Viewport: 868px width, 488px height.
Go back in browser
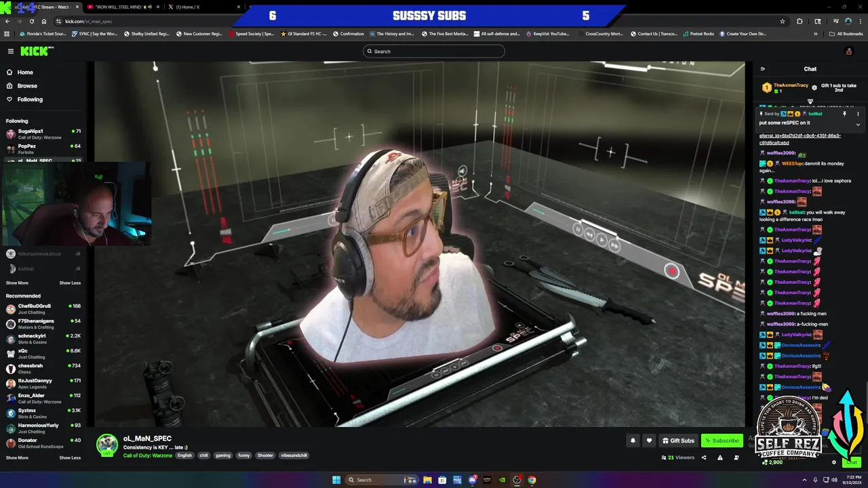pyautogui.click(x=7, y=21)
